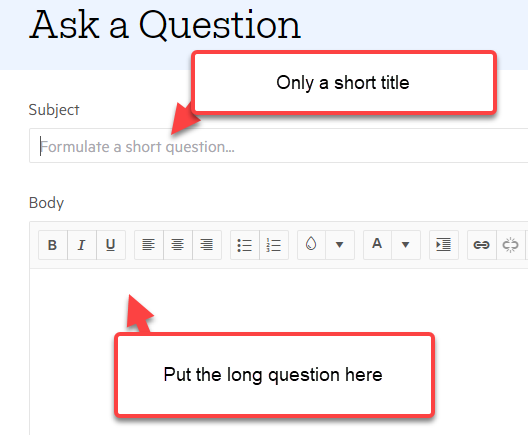This screenshot has height=435, width=528.
Task: Apply highlight color droplet icon
Action: click(311, 245)
